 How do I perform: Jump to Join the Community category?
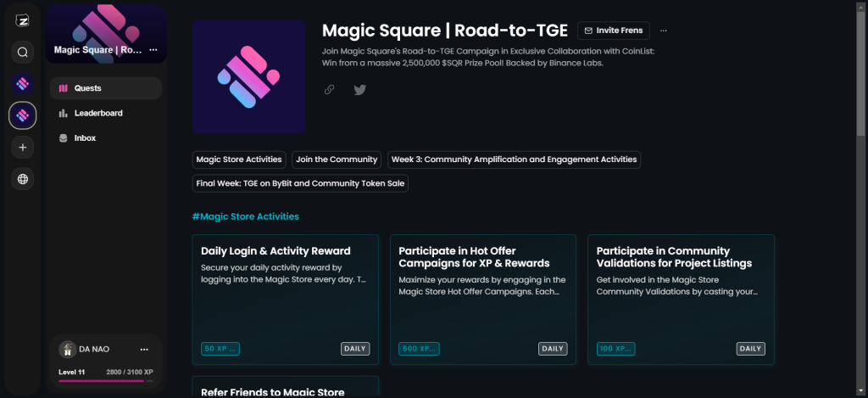(x=337, y=160)
